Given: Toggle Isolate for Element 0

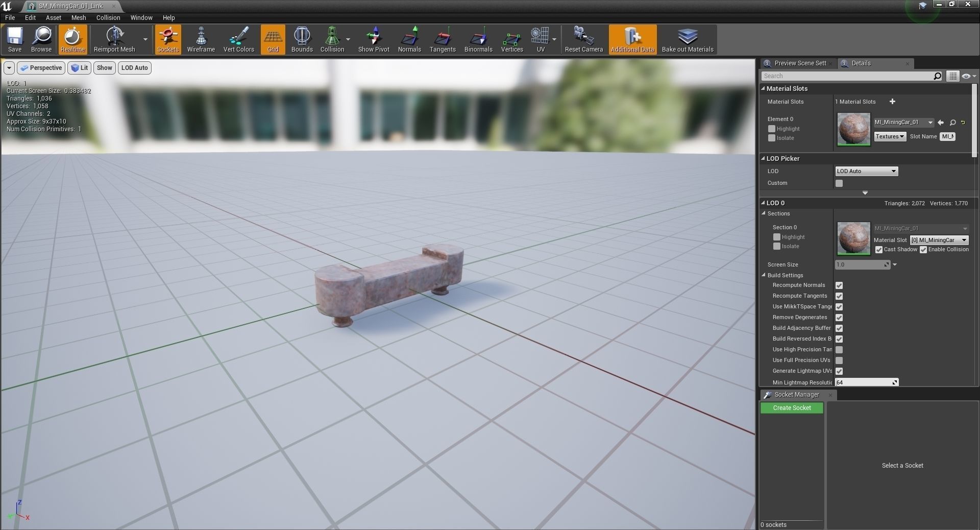Looking at the screenshot, I should pyautogui.click(x=772, y=138).
